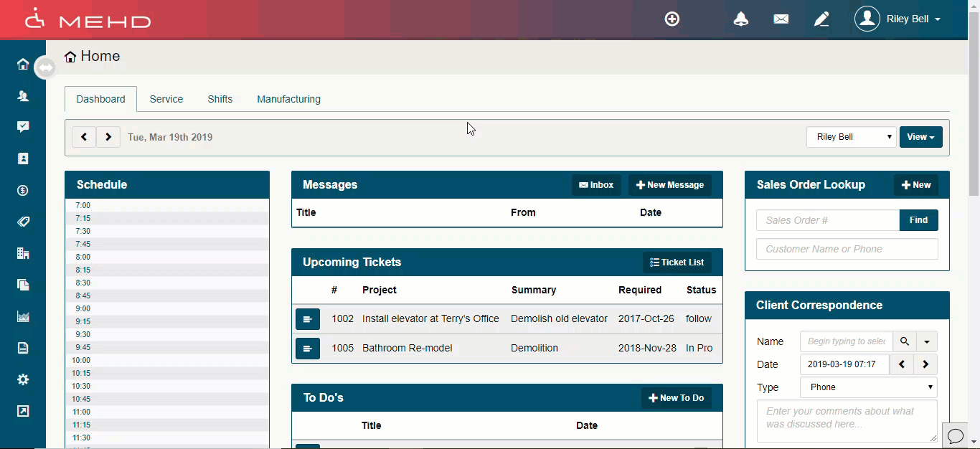Click the Home breadcrumb title

tap(100, 57)
